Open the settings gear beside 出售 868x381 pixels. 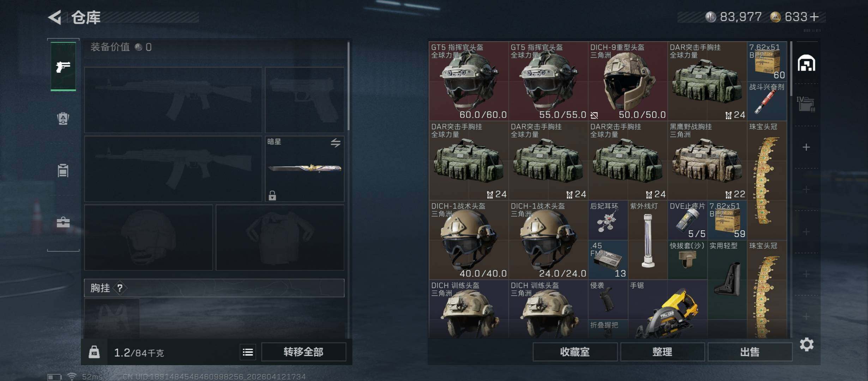pos(807,344)
